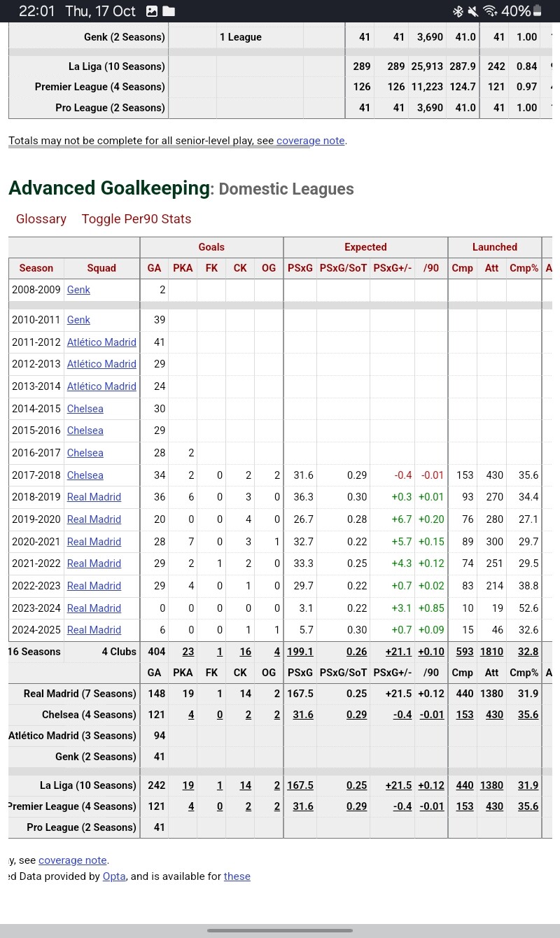This screenshot has width=560, height=938.
Task: Open Real Madrid link for 2020-2021
Action: 94,542
